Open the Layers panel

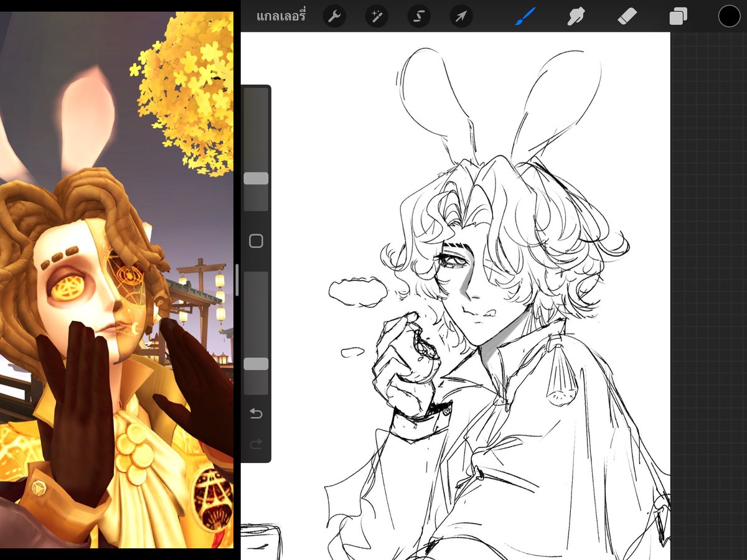[678, 16]
